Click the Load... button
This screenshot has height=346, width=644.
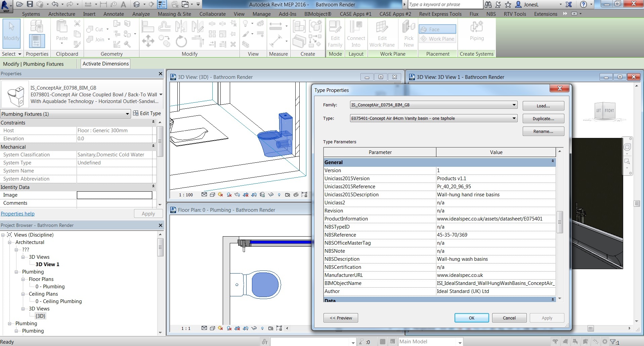click(543, 106)
